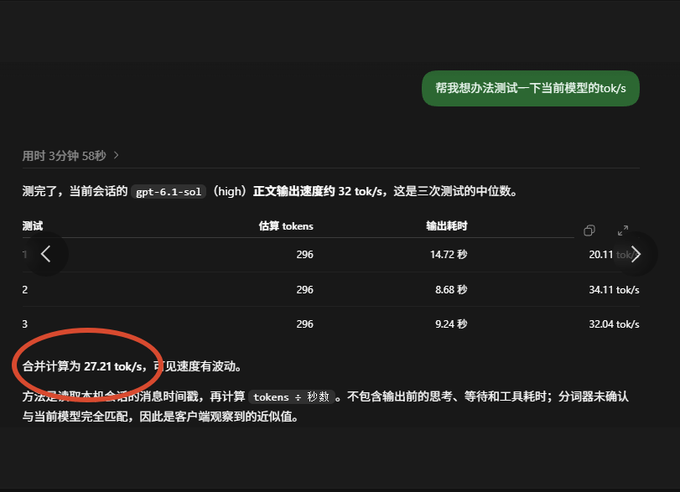Select the 9.24 秒 table cell
The width and height of the screenshot is (680, 492).
point(451,324)
